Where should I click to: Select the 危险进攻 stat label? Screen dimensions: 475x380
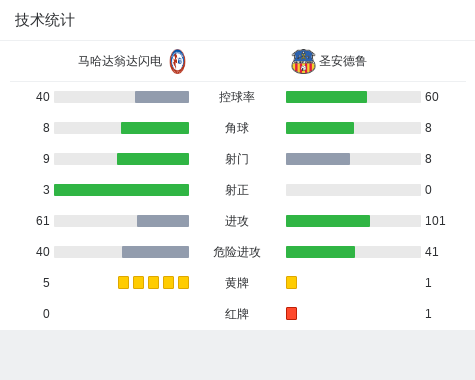[x=237, y=252]
